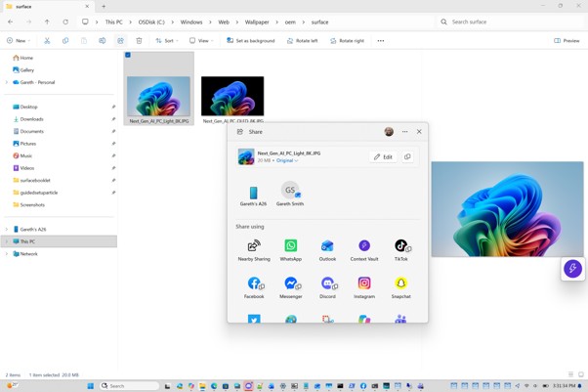
Task: Click the taskbar Search box
Action: click(x=129, y=385)
